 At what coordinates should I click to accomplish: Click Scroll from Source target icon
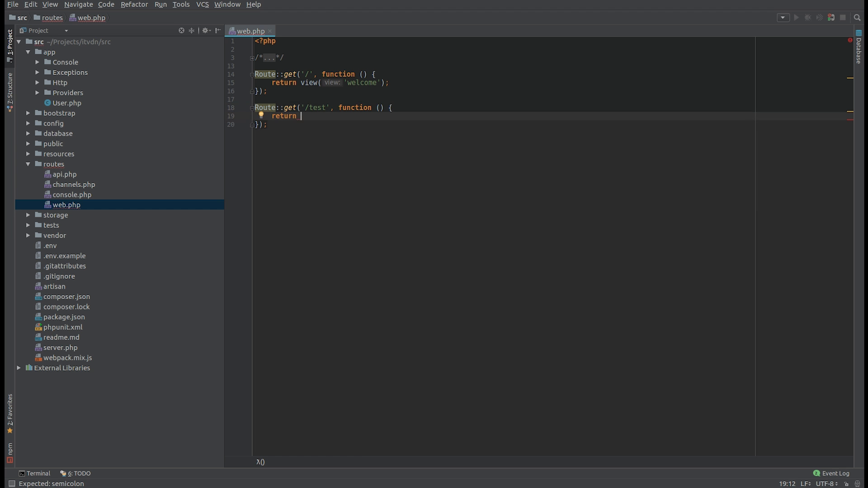[x=181, y=30]
